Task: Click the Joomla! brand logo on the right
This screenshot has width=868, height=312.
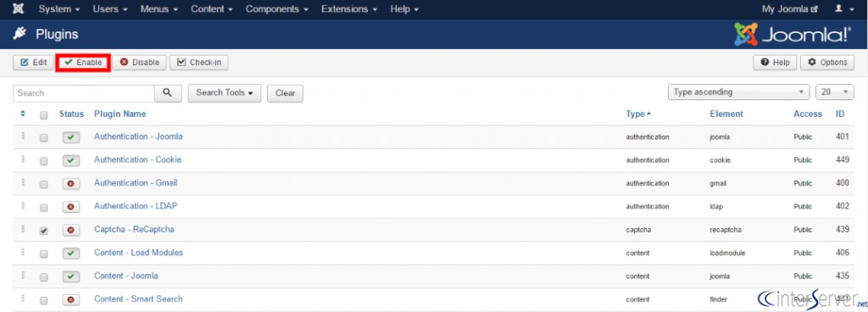Action: pyautogui.click(x=793, y=34)
